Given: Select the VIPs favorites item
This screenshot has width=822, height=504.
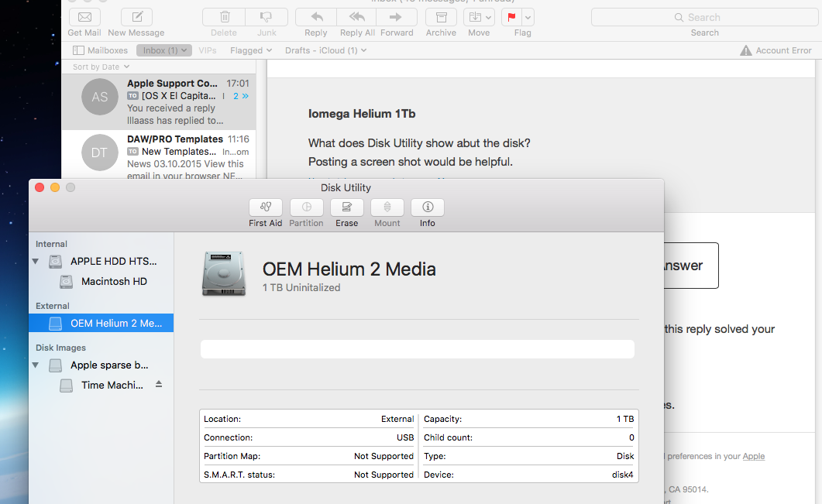Looking at the screenshot, I should 208,50.
